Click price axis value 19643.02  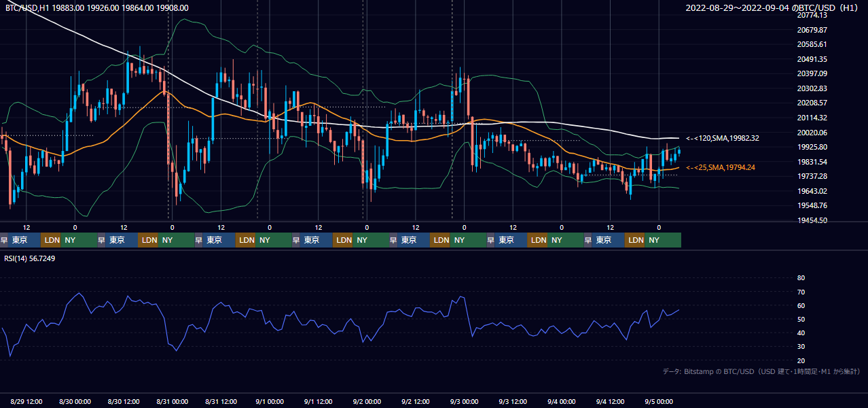point(812,191)
